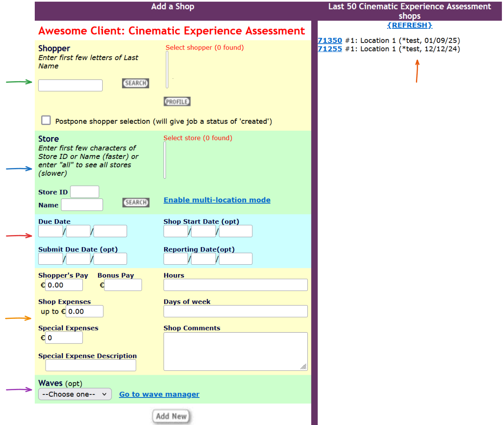Click the Due Date last box
Viewport: 504px width, 425px height.
110,231
